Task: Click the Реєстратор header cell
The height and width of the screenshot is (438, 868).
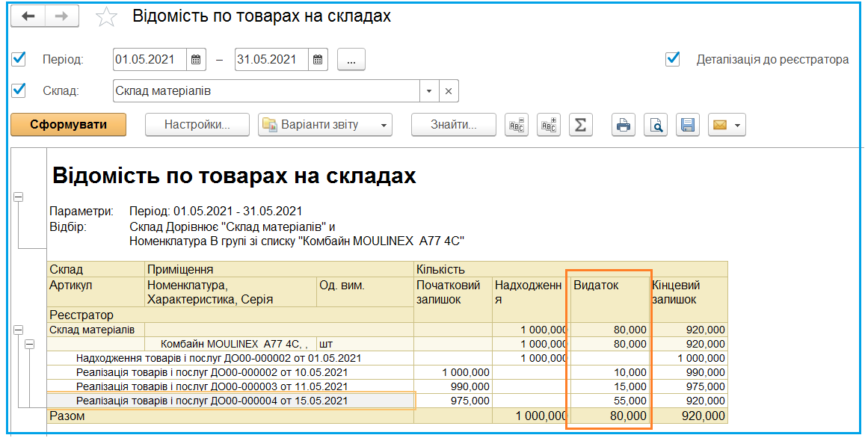Action: click(x=230, y=315)
